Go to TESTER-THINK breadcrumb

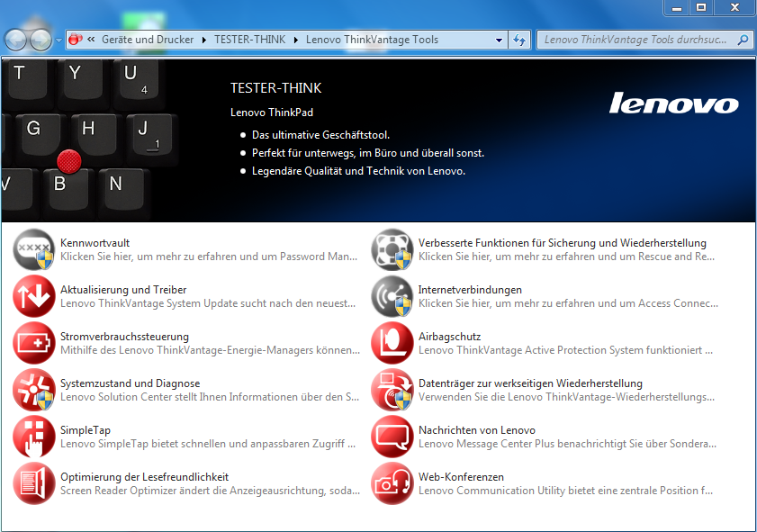click(x=249, y=40)
